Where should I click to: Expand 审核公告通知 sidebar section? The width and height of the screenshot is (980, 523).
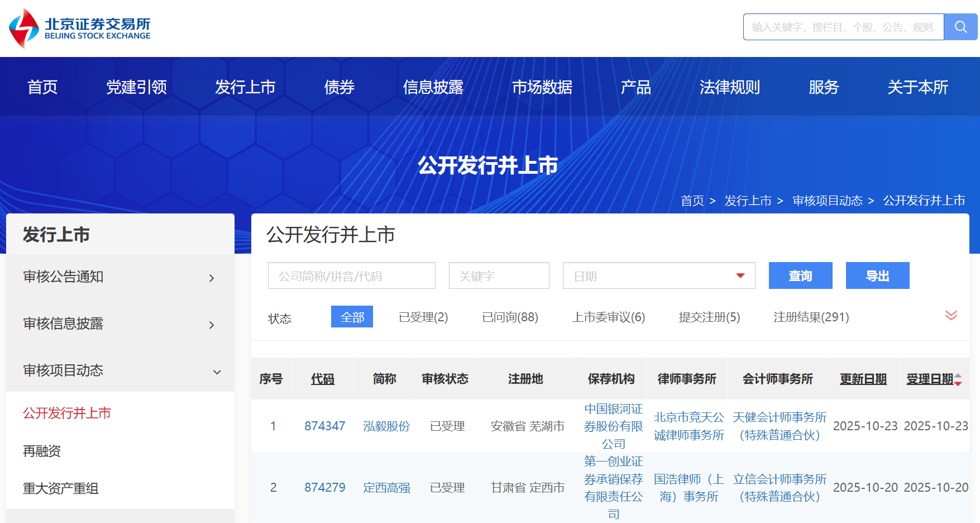click(x=211, y=278)
